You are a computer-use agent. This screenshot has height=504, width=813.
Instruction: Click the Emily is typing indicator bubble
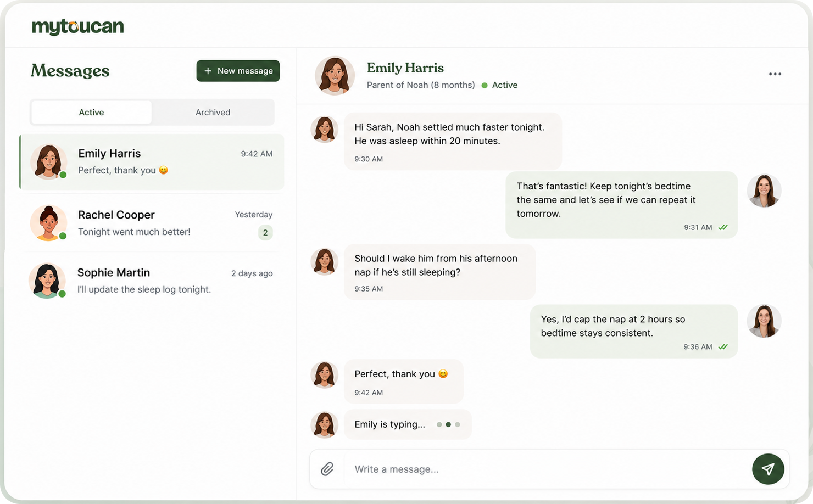pyautogui.click(x=408, y=424)
